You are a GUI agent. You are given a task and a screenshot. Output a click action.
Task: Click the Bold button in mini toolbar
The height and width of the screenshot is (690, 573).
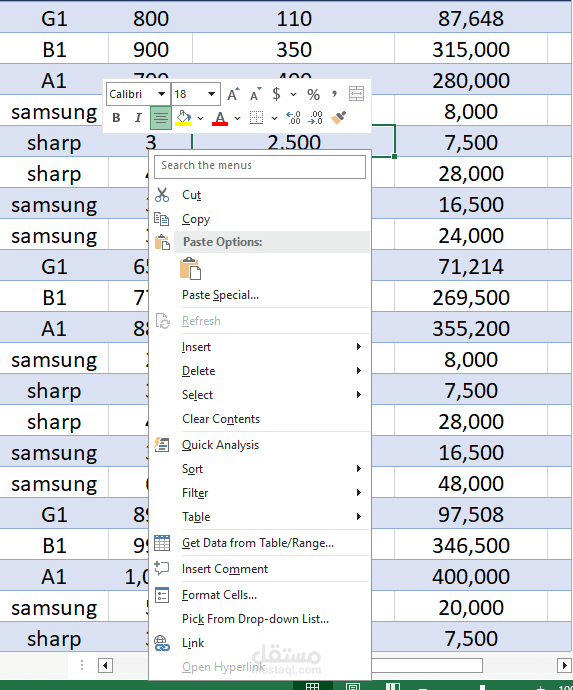tap(116, 118)
